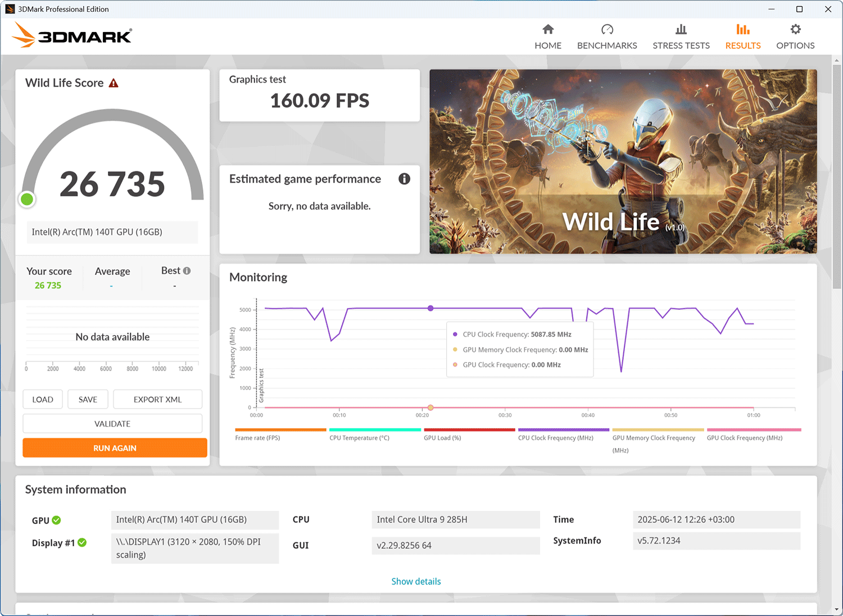
Task: Select the RESULTS tab
Action: (x=743, y=37)
